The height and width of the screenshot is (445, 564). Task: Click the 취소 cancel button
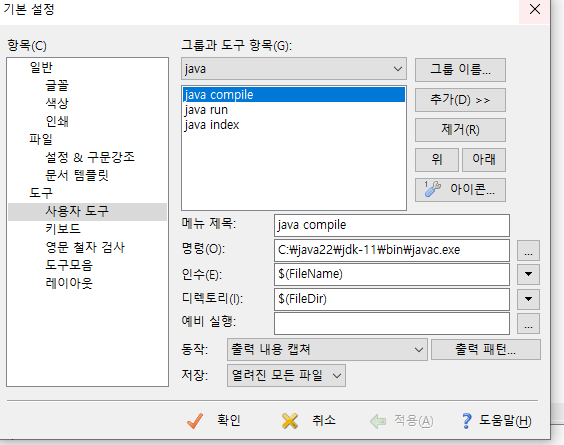pyautogui.click(x=309, y=420)
